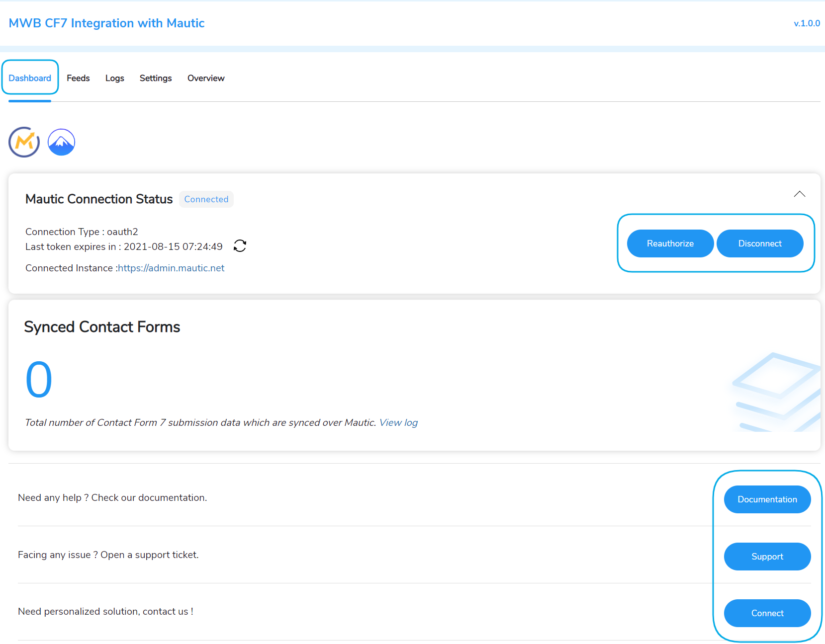Viewport: 825px width, 644px height.
Task: Open the Logs tab
Action: 114,78
